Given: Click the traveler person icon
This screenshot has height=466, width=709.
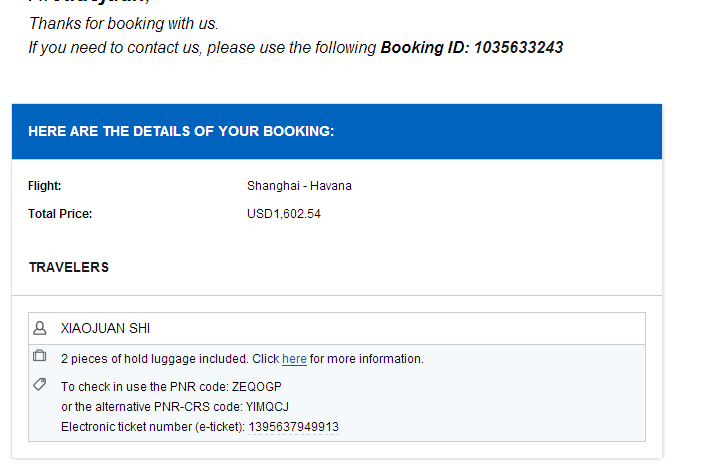Looking at the screenshot, I should point(40,328).
